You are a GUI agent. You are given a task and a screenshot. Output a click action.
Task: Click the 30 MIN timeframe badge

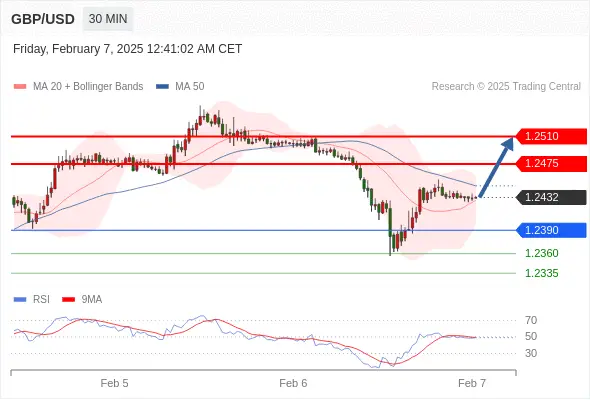coord(108,19)
